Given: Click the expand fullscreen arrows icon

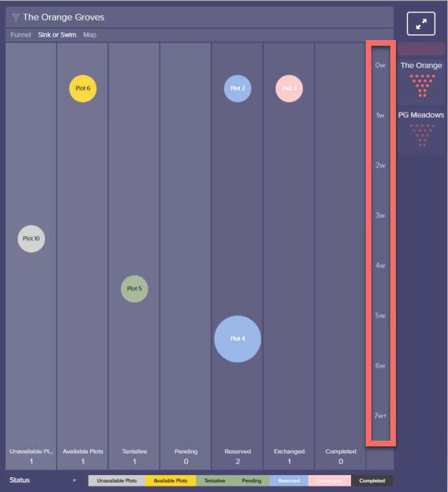Looking at the screenshot, I should 421,24.
